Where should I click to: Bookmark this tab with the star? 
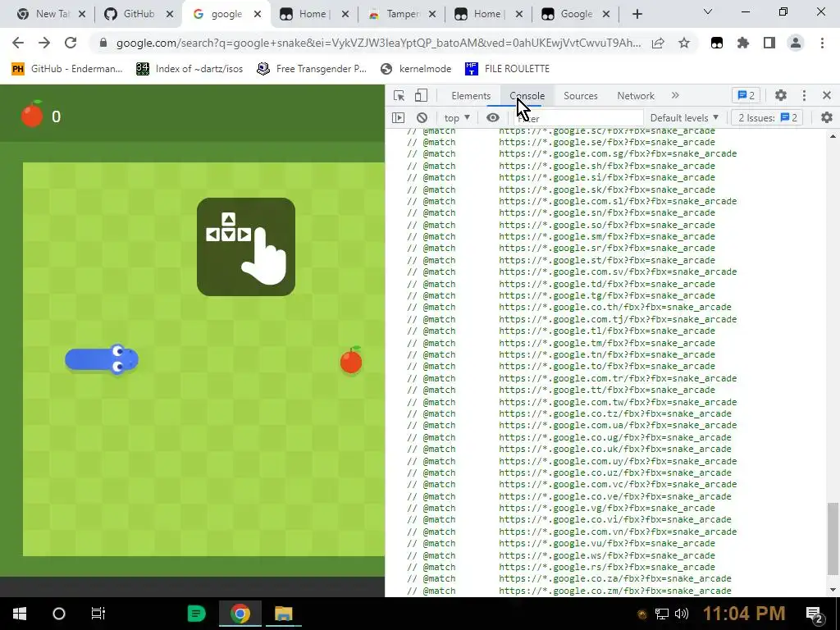pos(684,43)
